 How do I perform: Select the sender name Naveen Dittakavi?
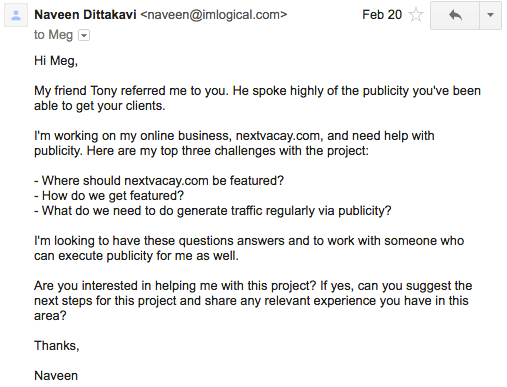(85, 15)
